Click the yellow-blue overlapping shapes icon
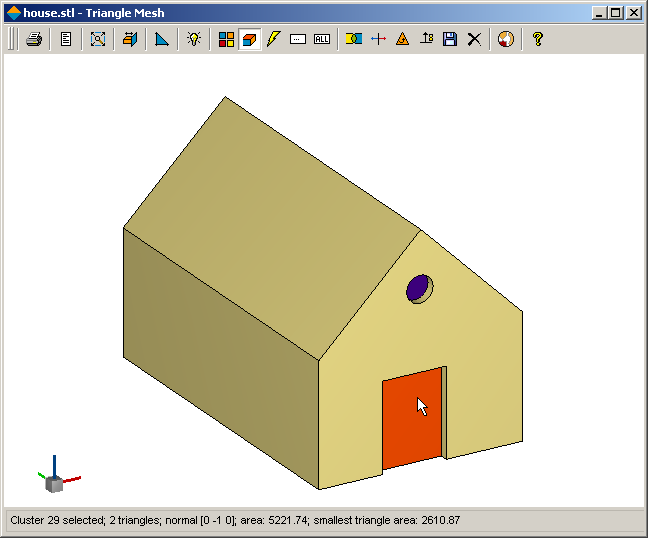The image size is (648, 538). click(x=354, y=39)
